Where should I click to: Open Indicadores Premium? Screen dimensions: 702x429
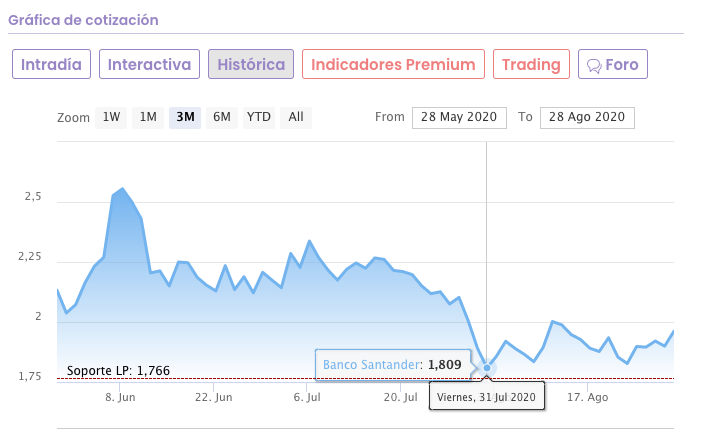click(x=393, y=65)
